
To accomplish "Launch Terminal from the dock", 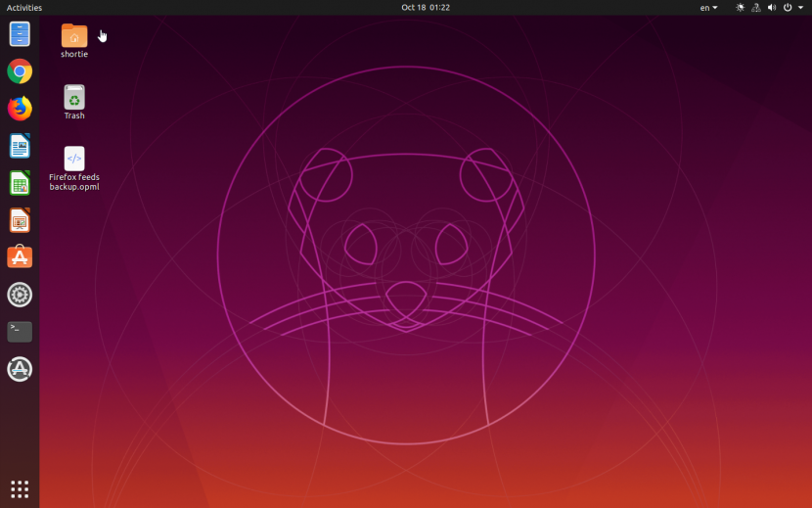I will coord(20,332).
